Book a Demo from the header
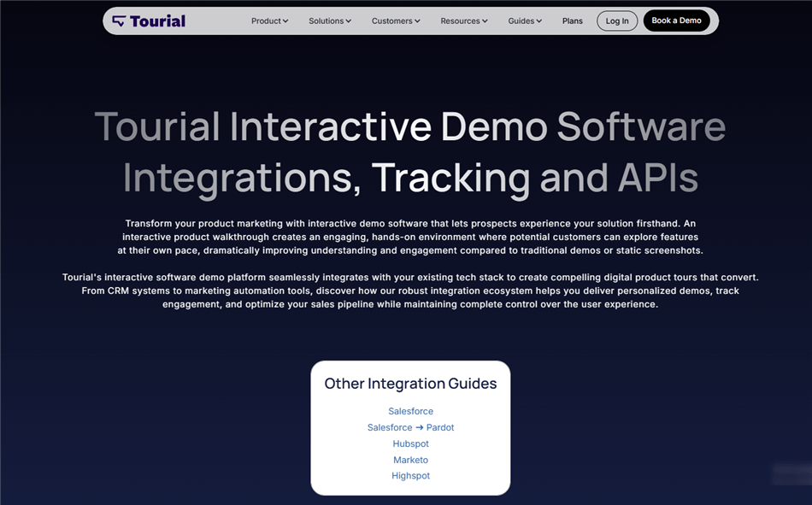The image size is (812, 505). (x=676, y=21)
